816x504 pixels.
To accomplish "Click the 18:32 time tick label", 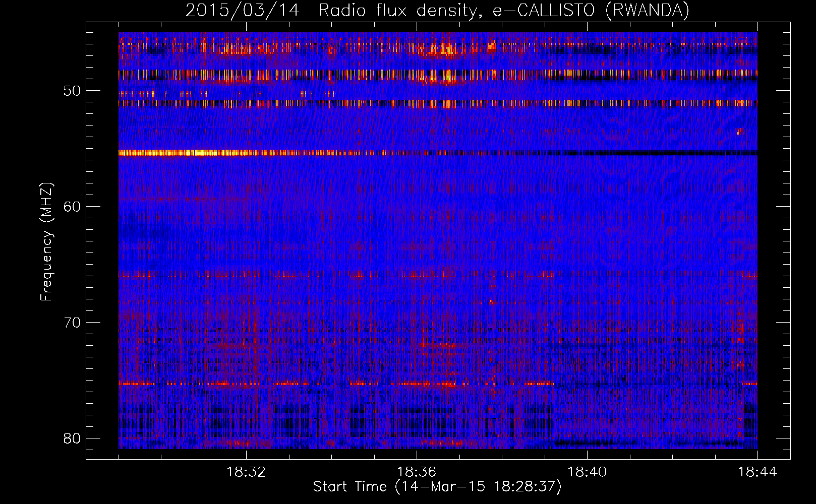I will (246, 472).
